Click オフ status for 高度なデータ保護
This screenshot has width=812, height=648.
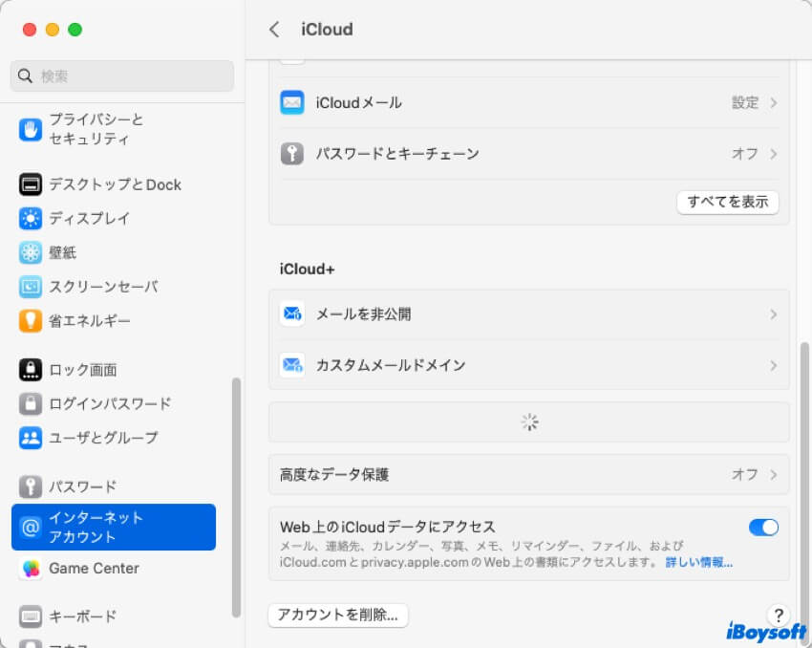(745, 474)
